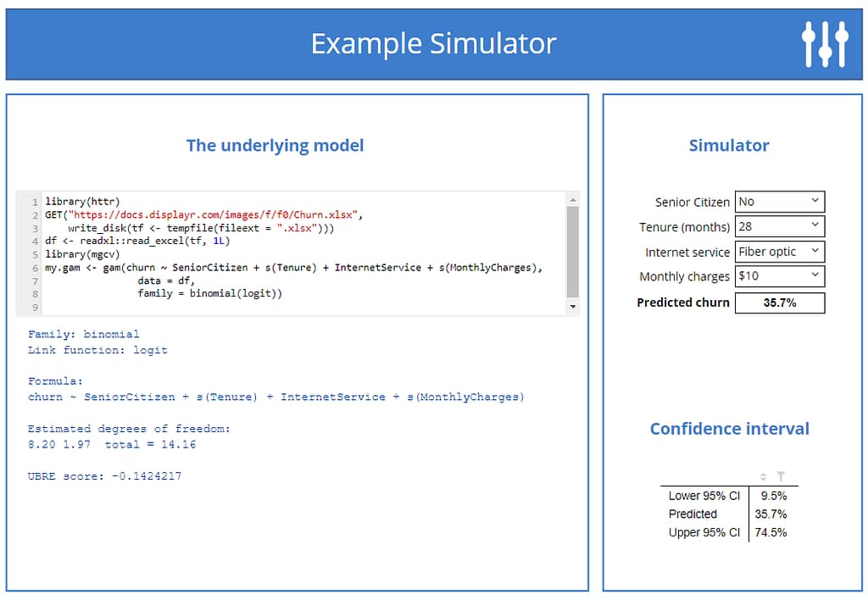Click the filter funnel icon above the table
Viewport: 868px width, 600px height.
click(781, 477)
